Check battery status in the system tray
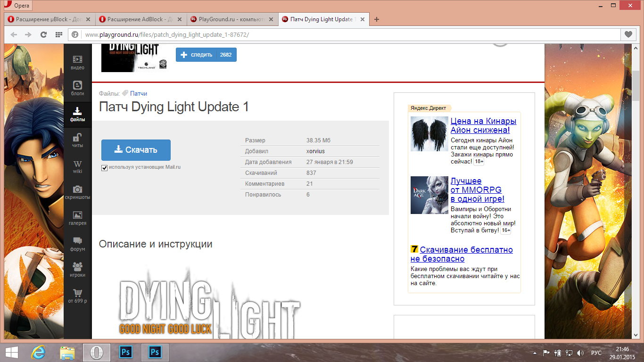The width and height of the screenshot is (644, 362). [x=558, y=353]
